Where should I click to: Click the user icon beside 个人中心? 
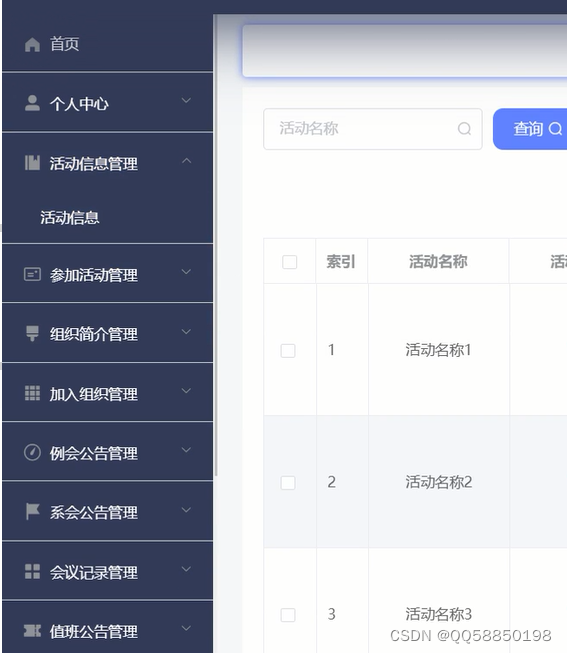click(32, 103)
